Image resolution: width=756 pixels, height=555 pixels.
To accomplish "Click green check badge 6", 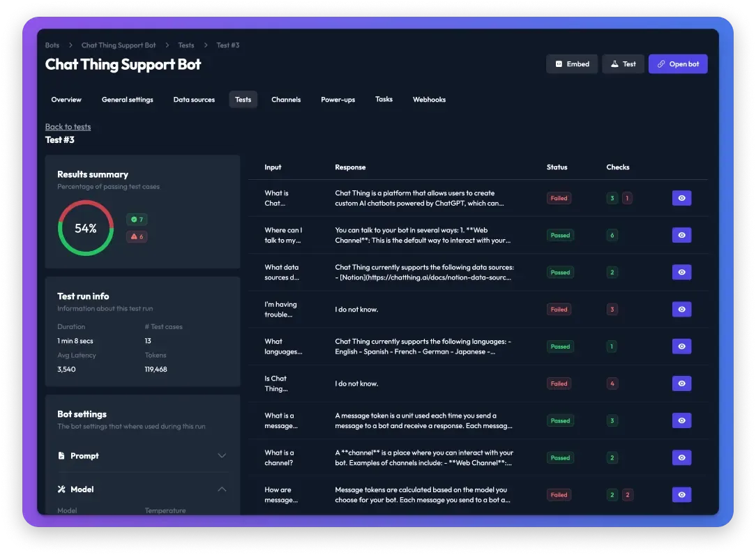I will 612,235.
